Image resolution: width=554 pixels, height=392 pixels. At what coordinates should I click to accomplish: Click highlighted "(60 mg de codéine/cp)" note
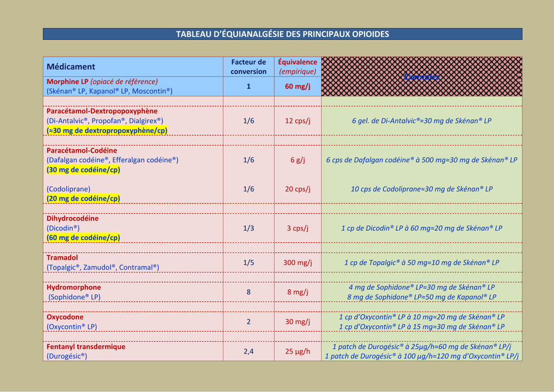point(83,238)
